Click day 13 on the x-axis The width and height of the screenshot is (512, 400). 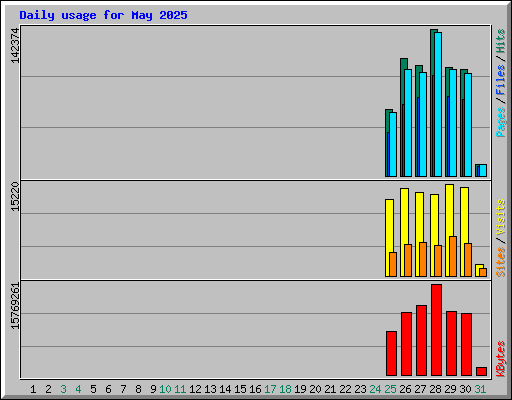(x=210, y=389)
